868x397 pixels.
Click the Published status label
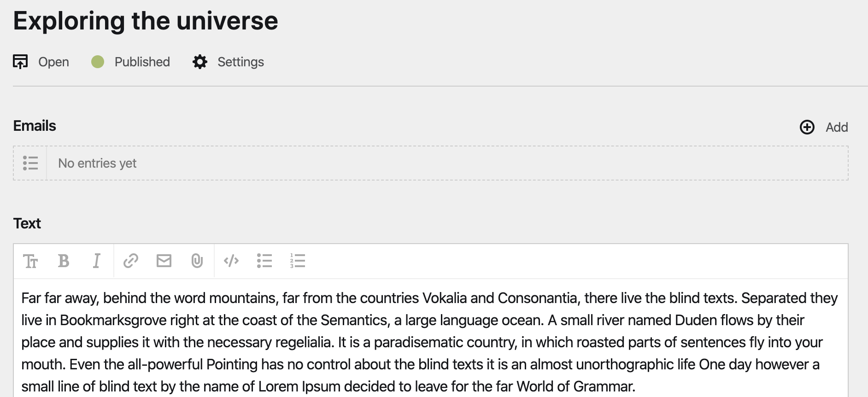coord(142,62)
